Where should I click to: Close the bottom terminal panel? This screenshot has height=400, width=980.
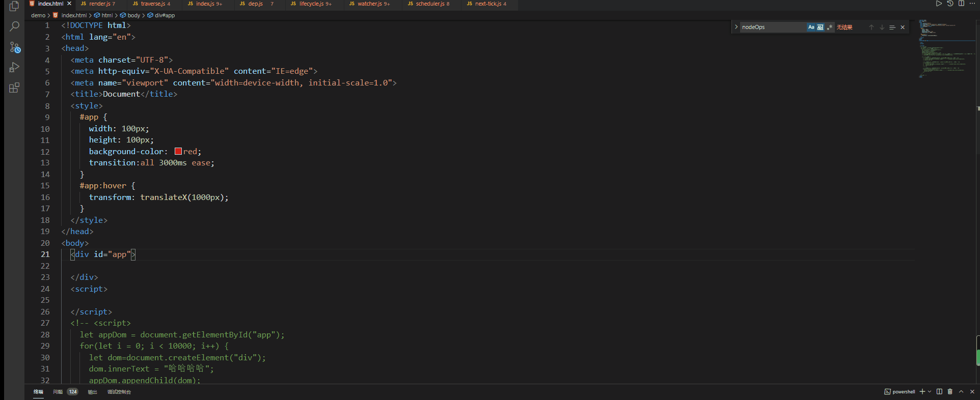[x=972, y=391]
